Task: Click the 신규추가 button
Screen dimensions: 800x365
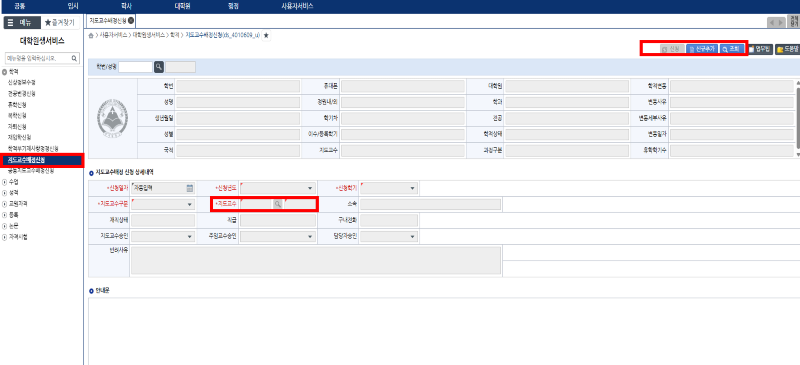Action: [x=702, y=49]
